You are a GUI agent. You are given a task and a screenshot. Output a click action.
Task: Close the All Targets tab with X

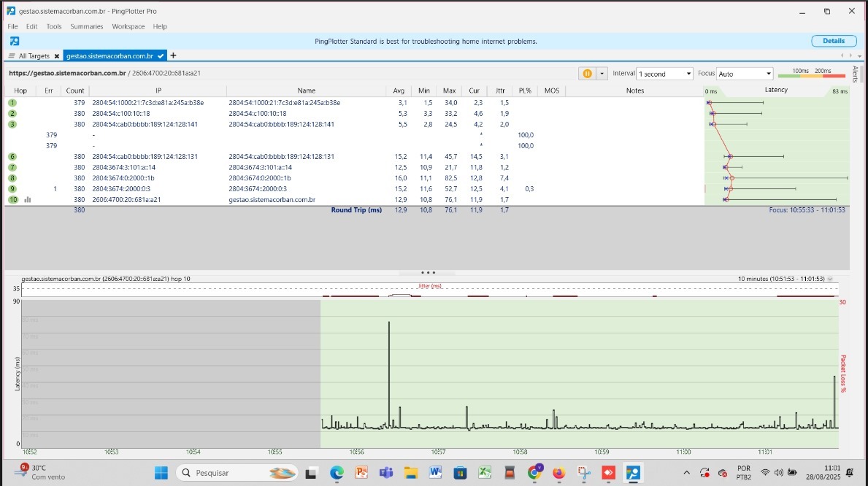56,56
